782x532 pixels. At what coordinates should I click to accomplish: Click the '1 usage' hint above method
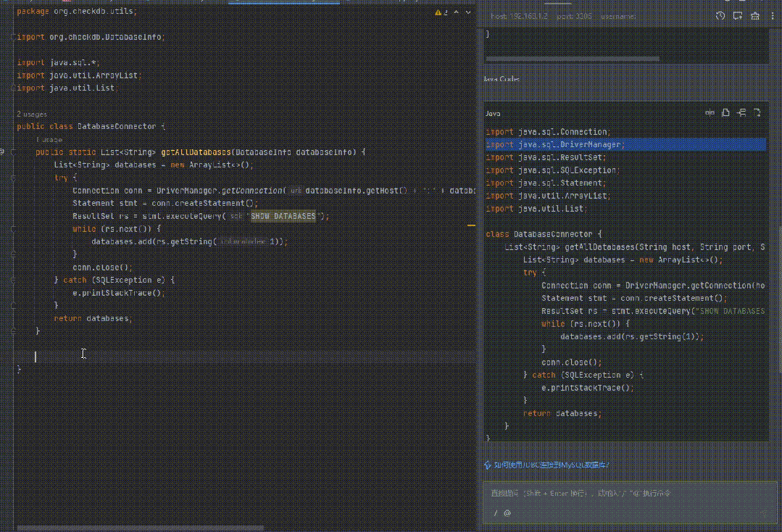[x=49, y=139]
